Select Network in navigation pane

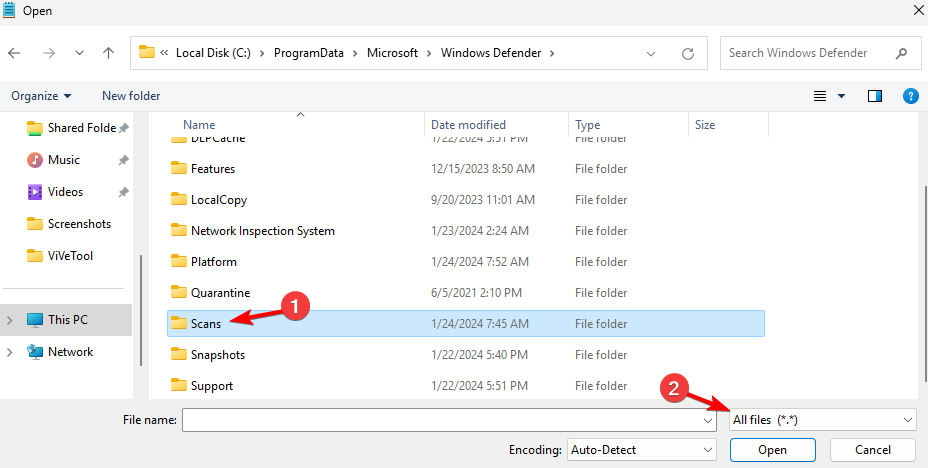pyautogui.click(x=60, y=352)
